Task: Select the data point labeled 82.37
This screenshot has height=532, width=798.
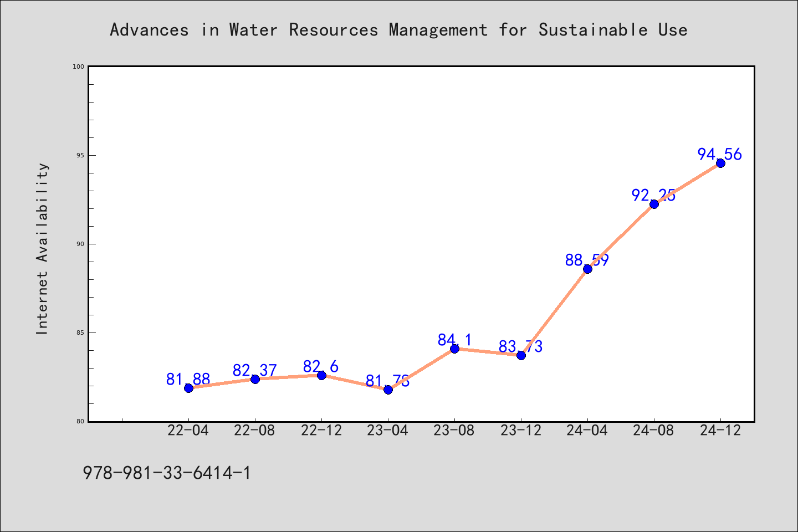Action: (x=255, y=379)
